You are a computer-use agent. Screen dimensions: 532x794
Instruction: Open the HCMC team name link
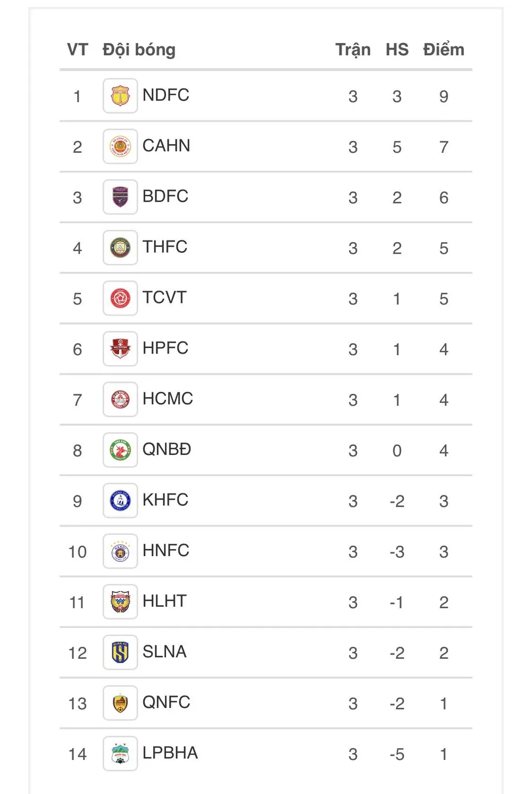click(168, 399)
